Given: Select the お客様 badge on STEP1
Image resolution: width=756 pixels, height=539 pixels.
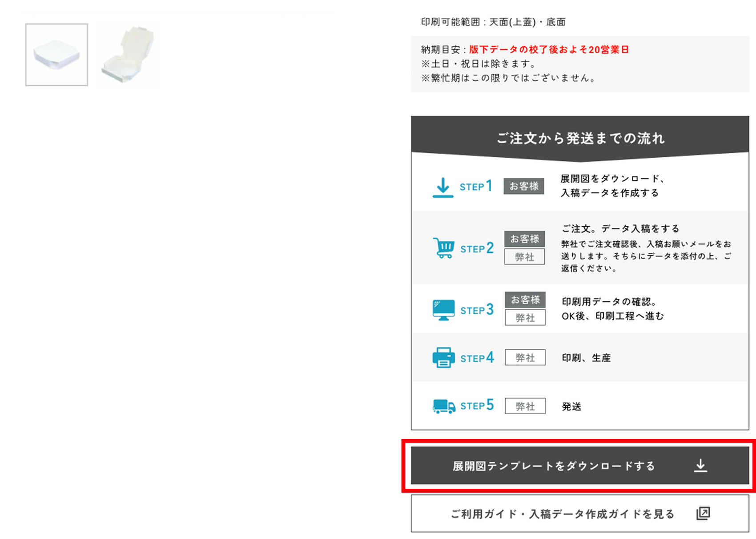Looking at the screenshot, I should [x=523, y=187].
